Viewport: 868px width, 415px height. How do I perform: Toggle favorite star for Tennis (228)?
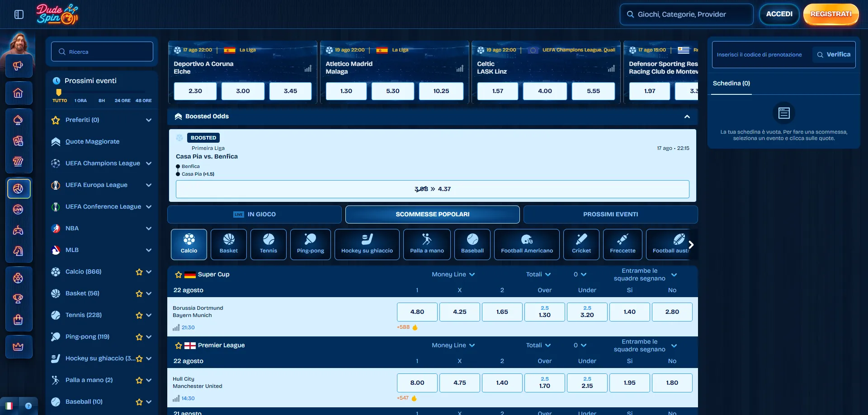[139, 315]
